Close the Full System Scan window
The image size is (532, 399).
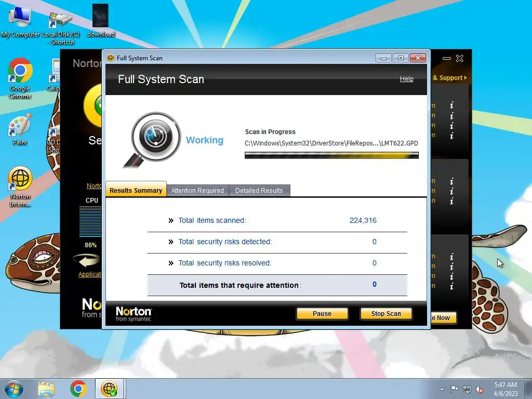click(418, 58)
